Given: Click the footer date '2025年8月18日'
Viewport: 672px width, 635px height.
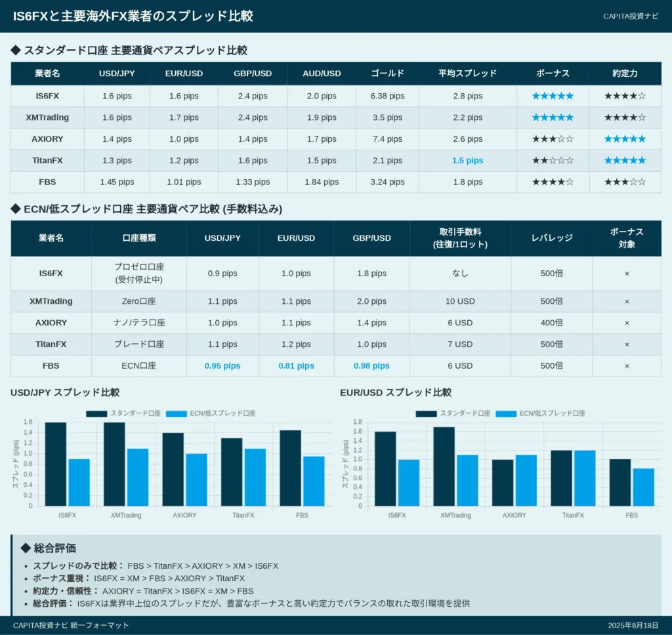Looking at the screenshot, I should point(633,626).
